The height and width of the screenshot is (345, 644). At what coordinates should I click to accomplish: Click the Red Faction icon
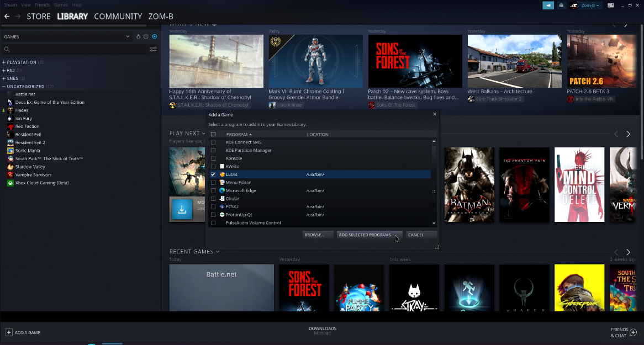(10, 126)
